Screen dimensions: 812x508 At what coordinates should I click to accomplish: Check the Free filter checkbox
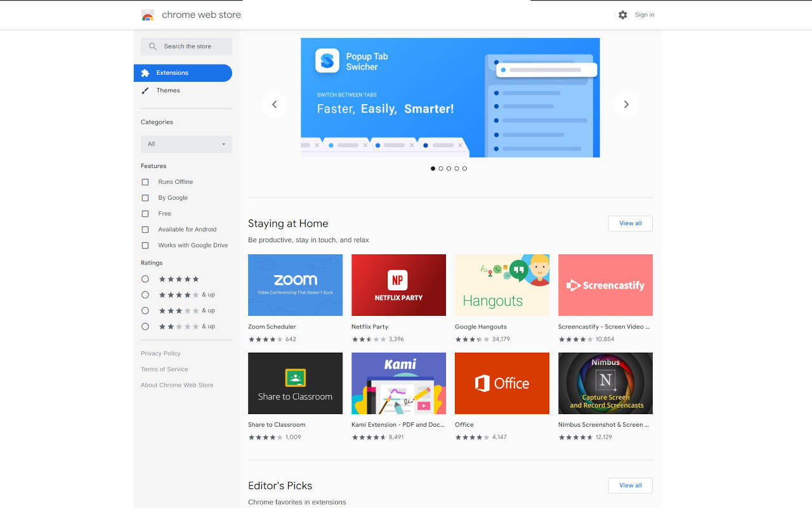coord(145,214)
